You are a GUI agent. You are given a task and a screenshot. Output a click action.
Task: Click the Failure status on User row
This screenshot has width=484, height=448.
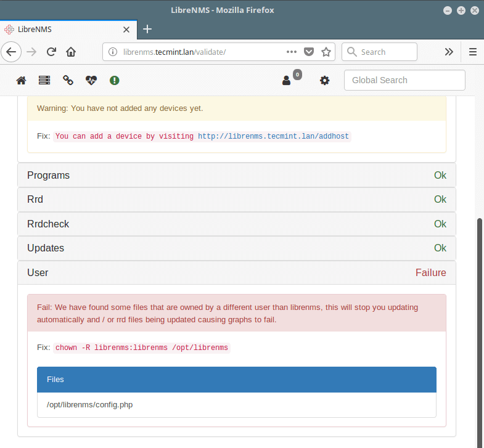[x=430, y=273]
